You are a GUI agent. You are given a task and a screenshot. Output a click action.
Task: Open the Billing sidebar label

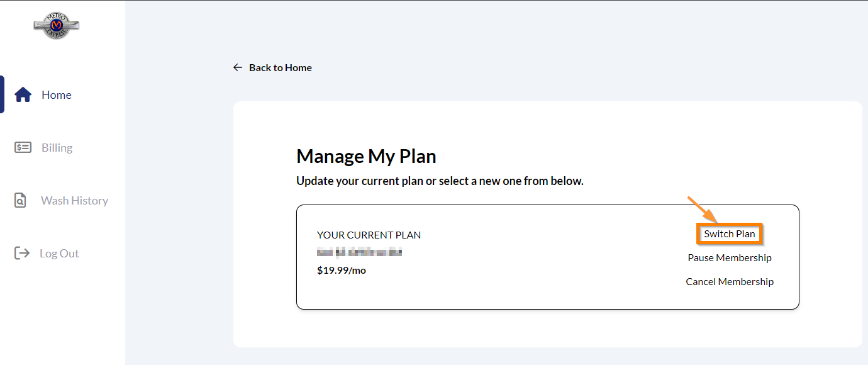click(57, 148)
